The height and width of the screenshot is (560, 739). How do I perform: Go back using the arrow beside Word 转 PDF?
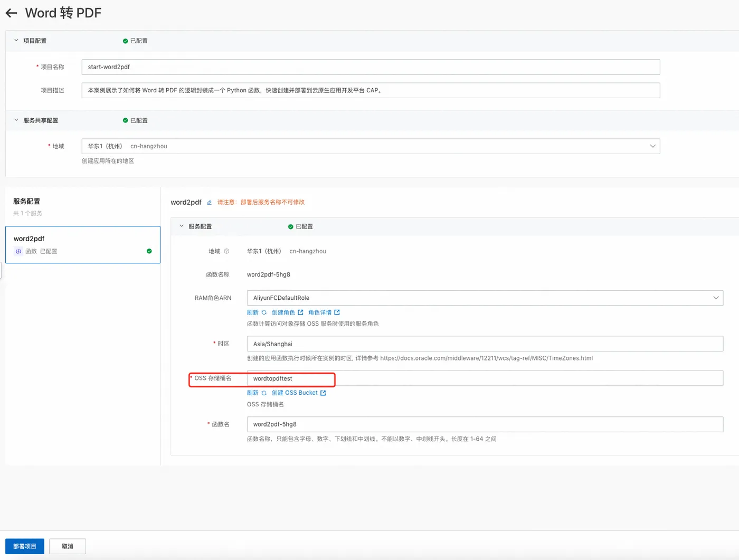pos(11,13)
